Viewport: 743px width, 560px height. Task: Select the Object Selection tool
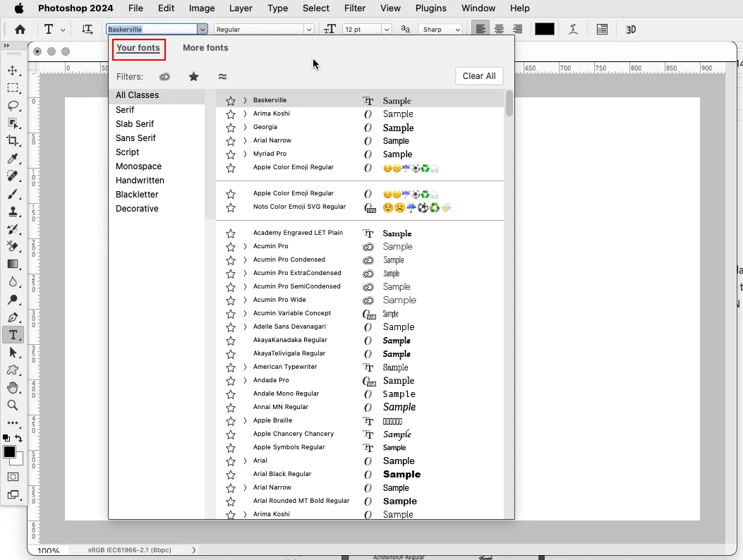13,123
